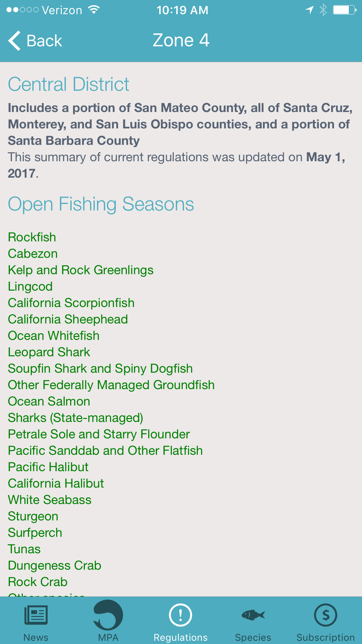Open Rockfish season details

coord(32,237)
